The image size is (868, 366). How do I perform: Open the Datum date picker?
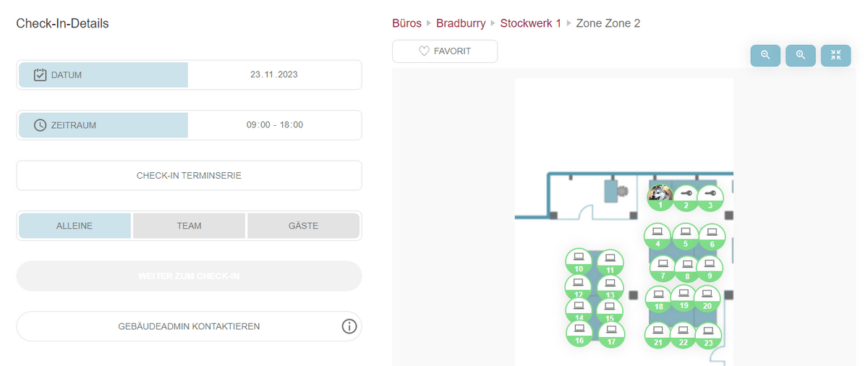(189, 75)
